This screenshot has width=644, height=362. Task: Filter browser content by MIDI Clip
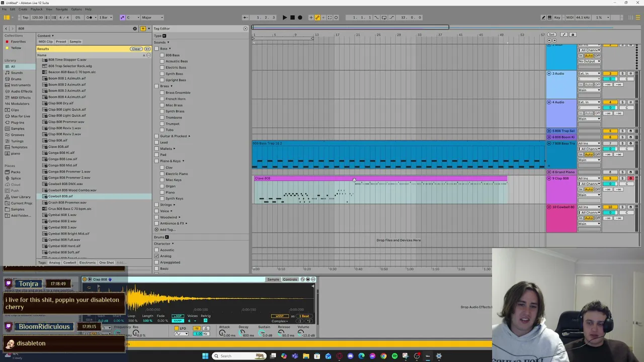point(45,42)
